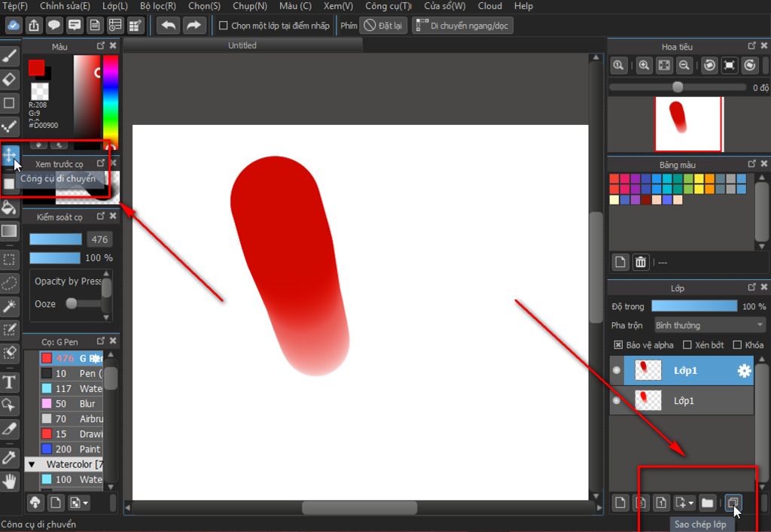Select the Text tool
The width and height of the screenshot is (771, 532).
pyautogui.click(x=9, y=382)
